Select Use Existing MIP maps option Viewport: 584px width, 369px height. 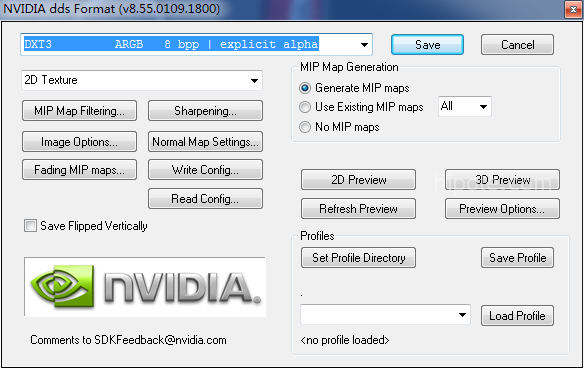pos(305,107)
